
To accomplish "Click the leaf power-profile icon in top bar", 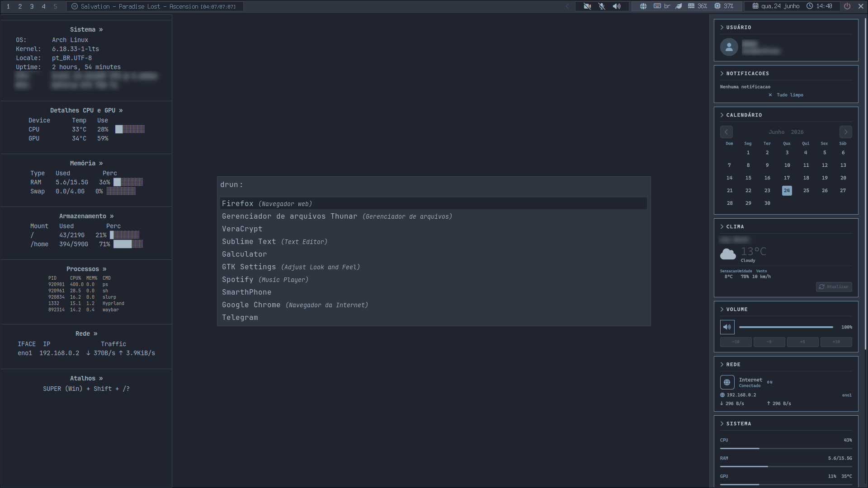I will pyautogui.click(x=679, y=6).
